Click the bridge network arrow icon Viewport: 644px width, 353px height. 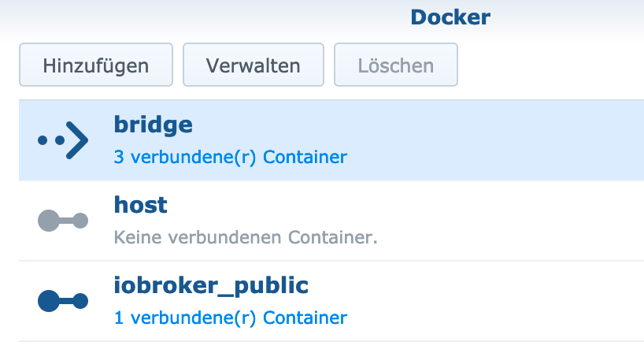(63, 140)
